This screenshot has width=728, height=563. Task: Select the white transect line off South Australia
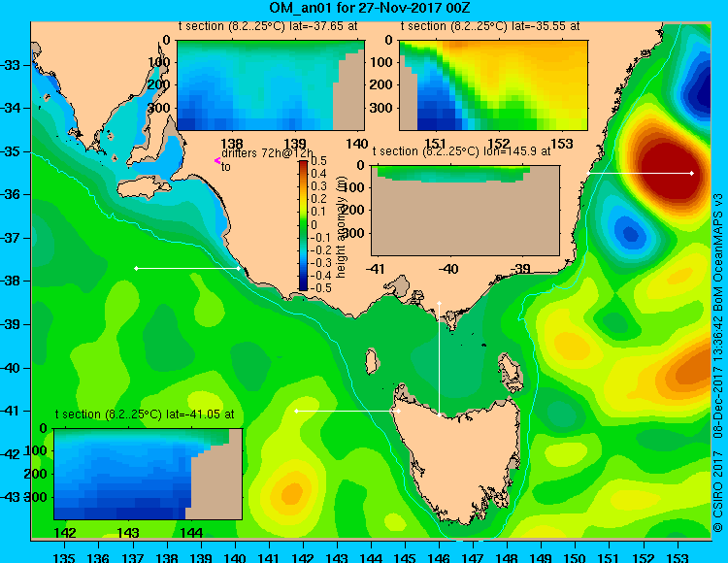point(187,268)
